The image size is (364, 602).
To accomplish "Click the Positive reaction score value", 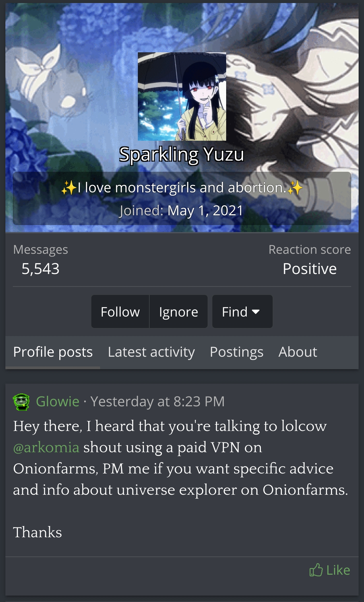I will pos(310,269).
